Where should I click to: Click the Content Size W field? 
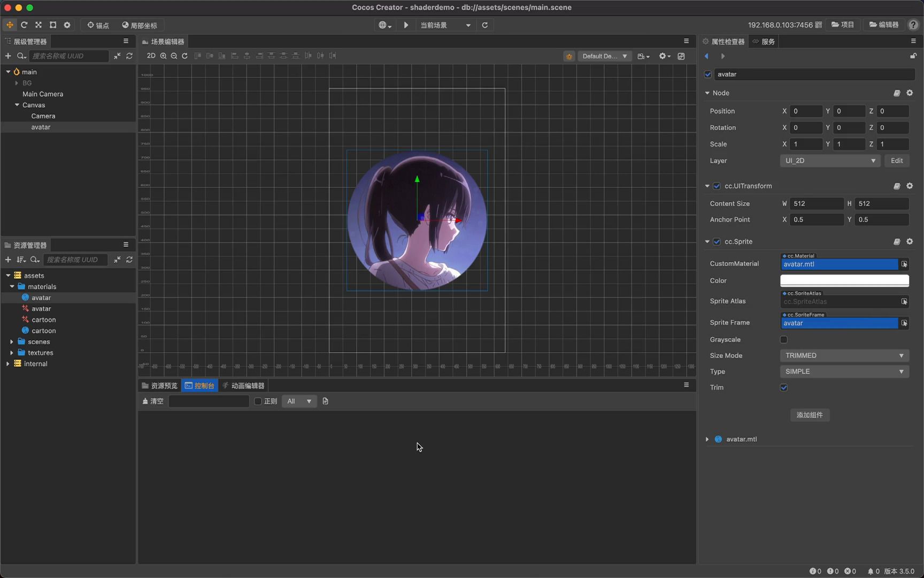coord(817,204)
